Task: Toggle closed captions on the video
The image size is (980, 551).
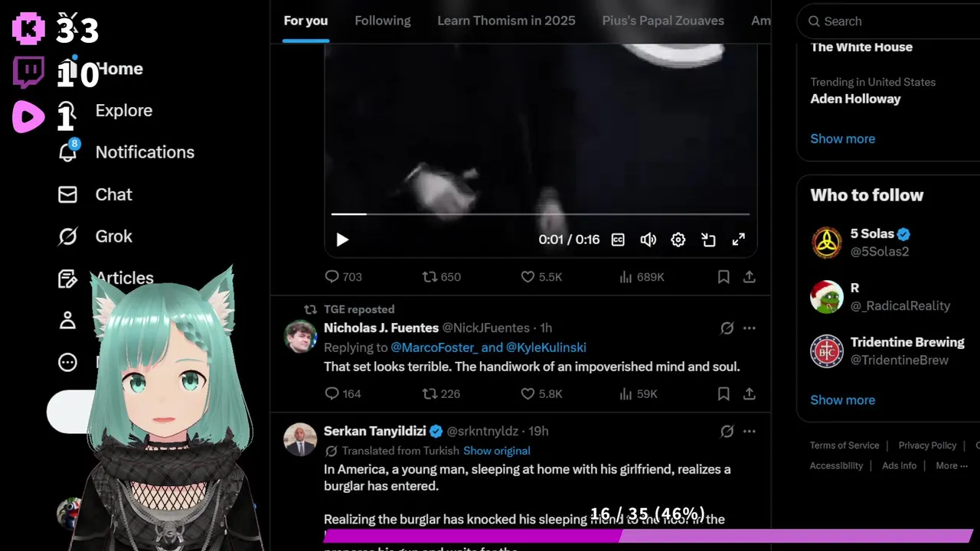Action: coord(618,240)
